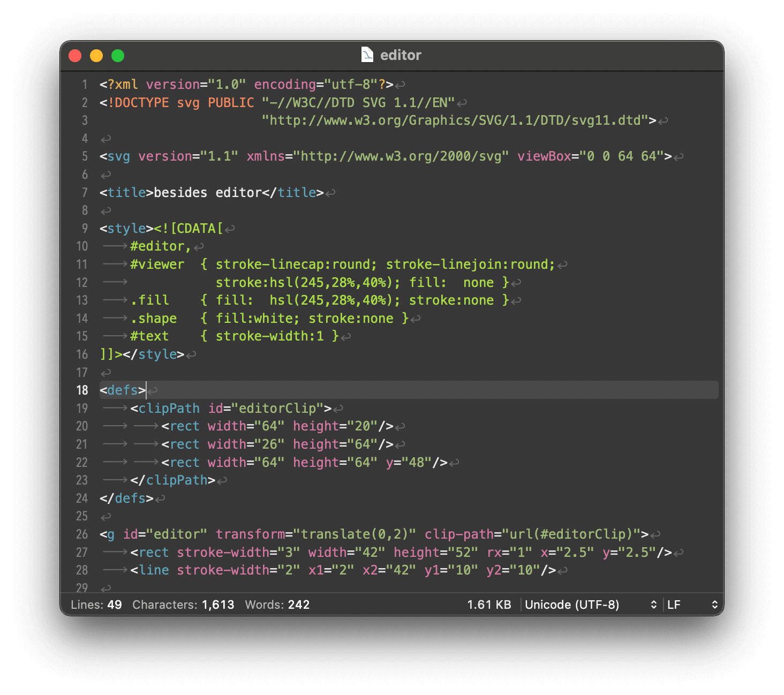
Task: Click the editor document icon in title bar
Action: click(x=367, y=55)
